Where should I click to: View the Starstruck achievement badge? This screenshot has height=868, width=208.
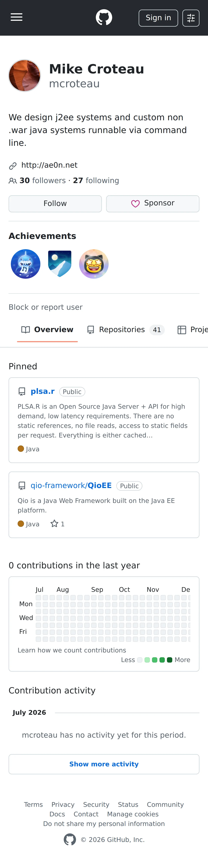pos(94,264)
